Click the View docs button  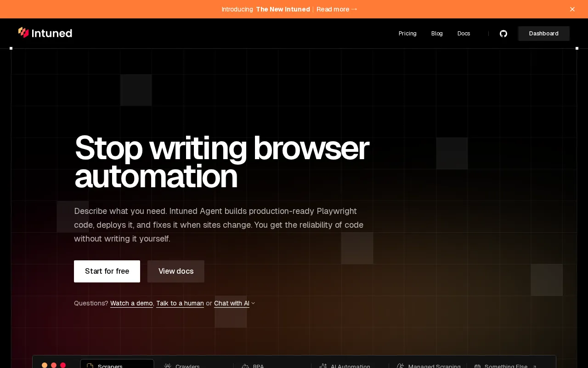176,271
